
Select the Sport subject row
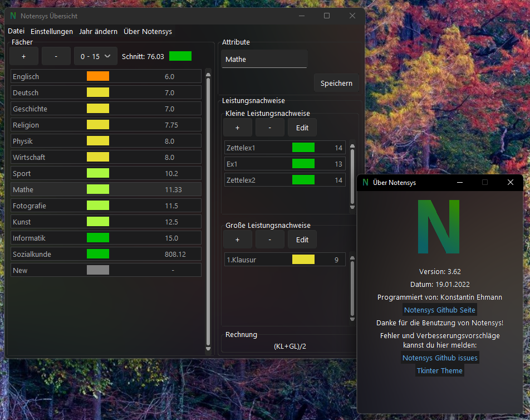click(106, 173)
